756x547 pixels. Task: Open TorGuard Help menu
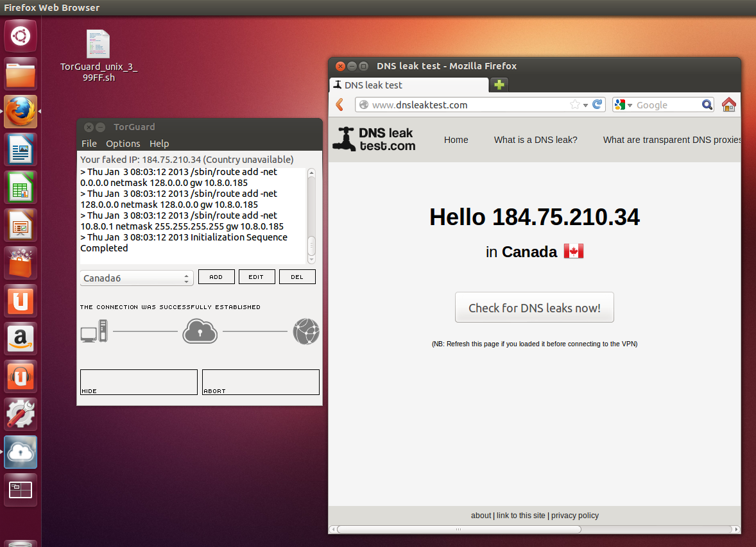point(159,144)
